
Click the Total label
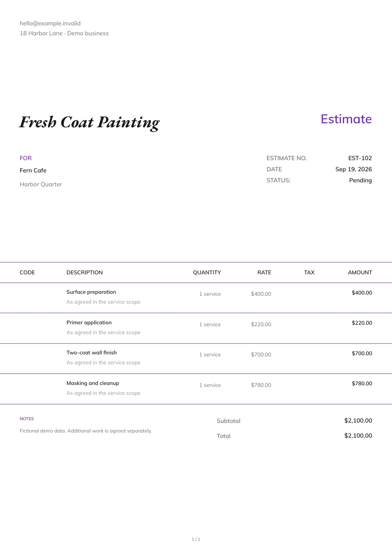[223, 436]
